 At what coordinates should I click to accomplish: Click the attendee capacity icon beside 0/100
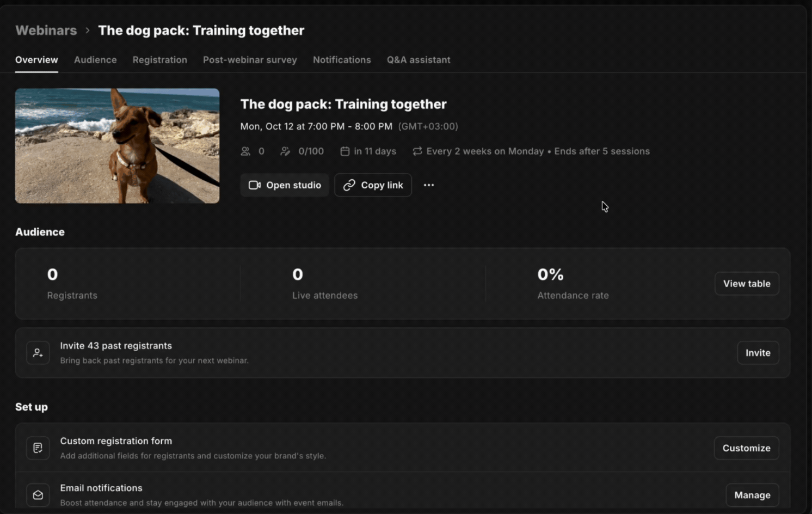[x=285, y=151]
